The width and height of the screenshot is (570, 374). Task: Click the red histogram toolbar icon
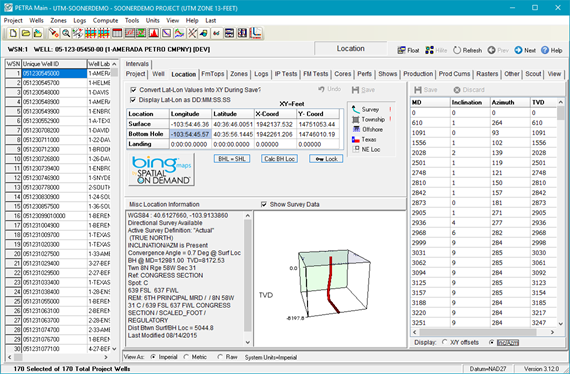pos(154,33)
